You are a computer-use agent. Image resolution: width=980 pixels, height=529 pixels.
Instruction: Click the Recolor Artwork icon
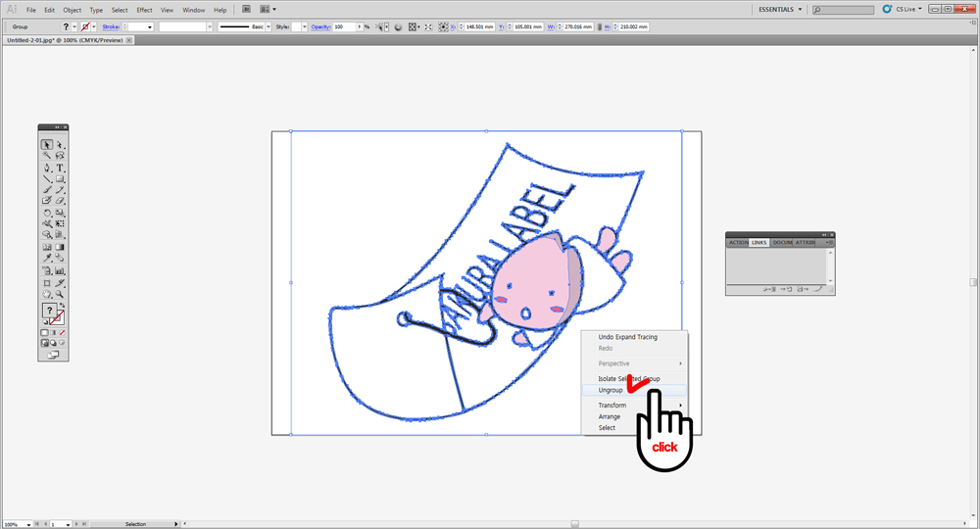pyautogui.click(x=398, y=26)
